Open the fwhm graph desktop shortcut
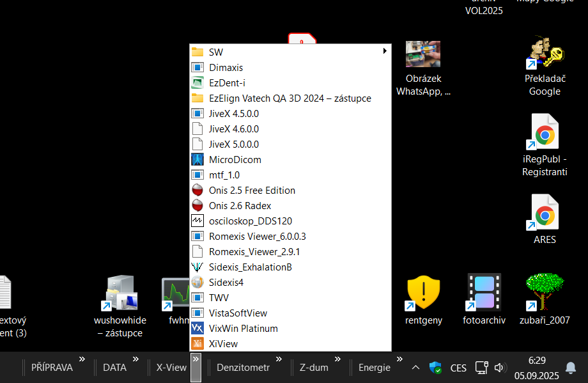The image size is (588, 383). 176,301
